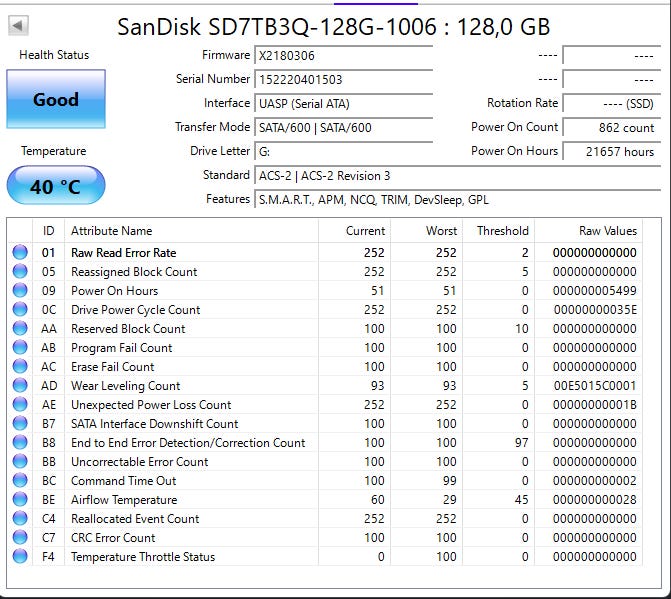The width and height of the screenshot is (671, 599).
Task: Click the previous disk arrow button
Action: 18,26
